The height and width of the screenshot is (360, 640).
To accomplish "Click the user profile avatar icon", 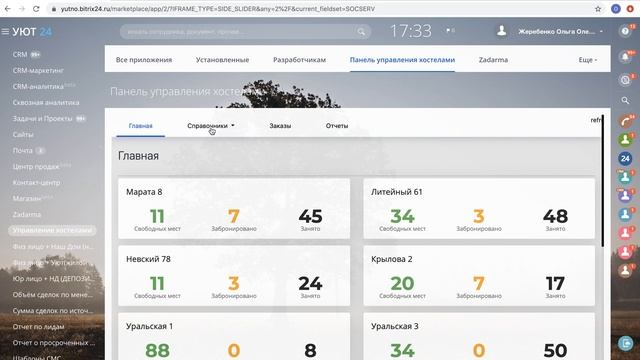I will tap(502, 31).
